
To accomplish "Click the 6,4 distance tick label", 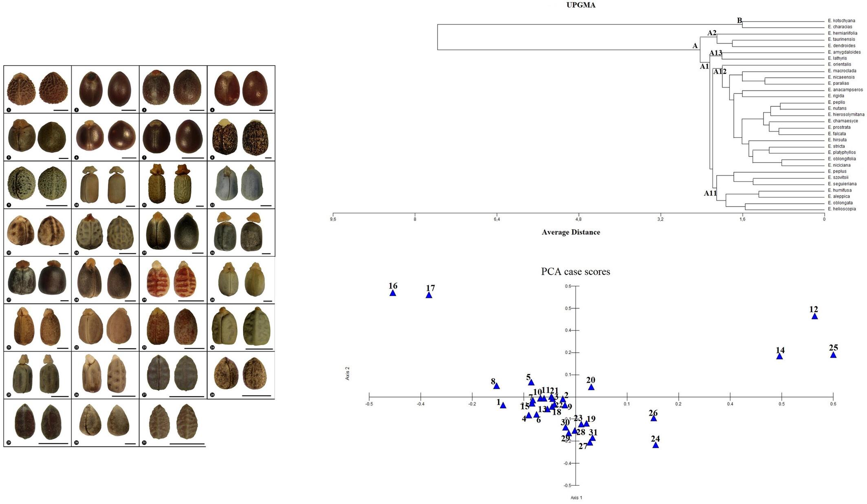I will [x=496, y=220].
